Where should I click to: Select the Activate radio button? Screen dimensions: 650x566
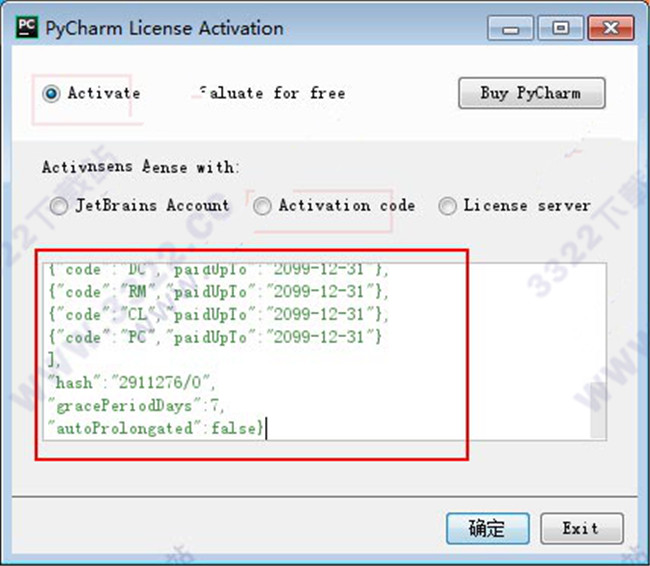pos(51,93)
